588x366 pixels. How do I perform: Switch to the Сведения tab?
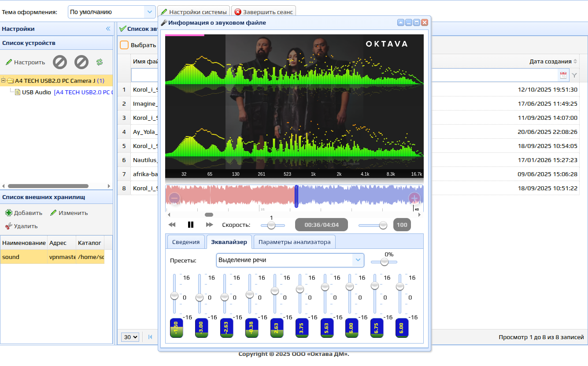186,242
